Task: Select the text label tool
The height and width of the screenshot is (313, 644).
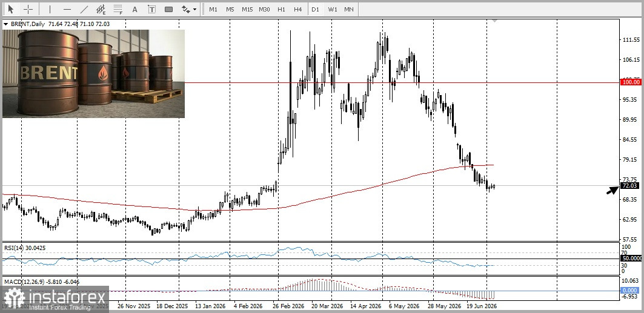Action: coord(152,9)
